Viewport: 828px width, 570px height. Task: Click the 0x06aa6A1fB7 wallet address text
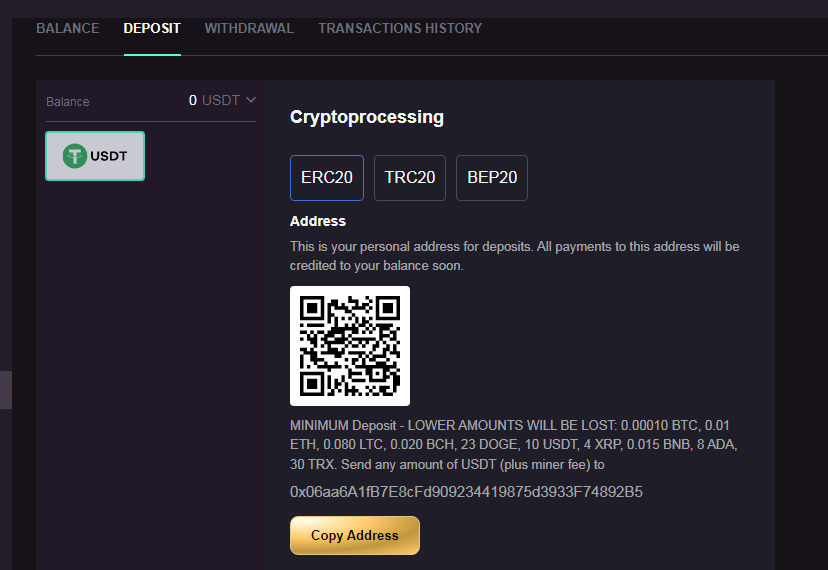coord(466,492)
